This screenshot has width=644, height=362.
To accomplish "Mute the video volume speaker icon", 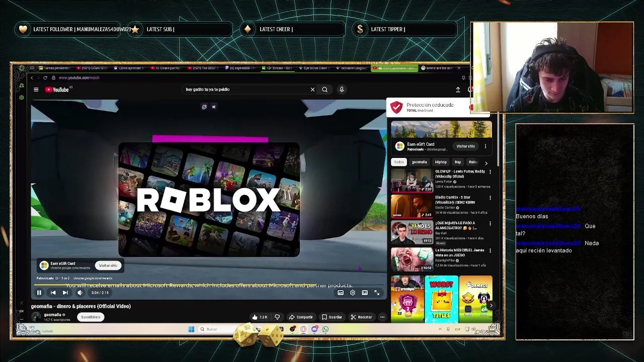I will click(x=79, y=293).
